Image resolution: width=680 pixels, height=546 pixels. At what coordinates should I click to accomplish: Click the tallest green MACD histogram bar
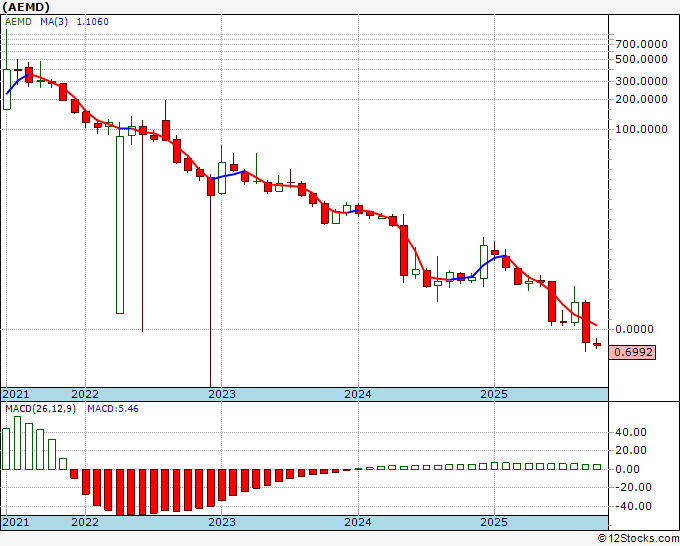[x=17, y=443]
